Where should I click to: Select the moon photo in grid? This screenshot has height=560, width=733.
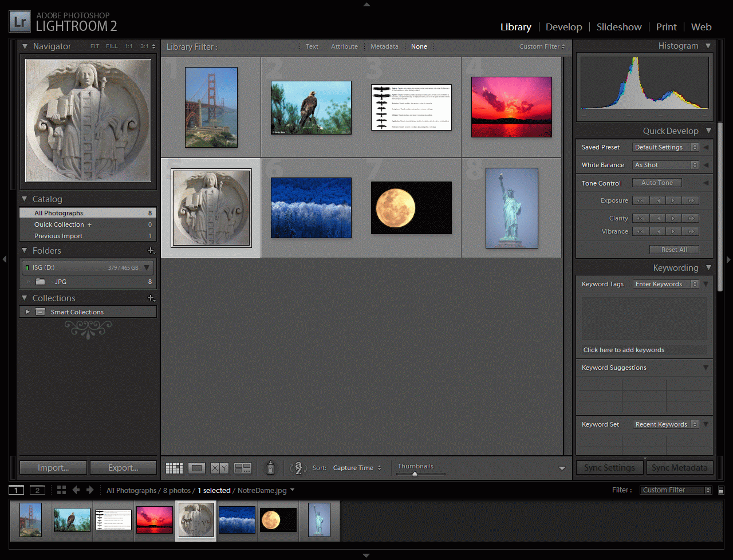(x=411, y=208)
